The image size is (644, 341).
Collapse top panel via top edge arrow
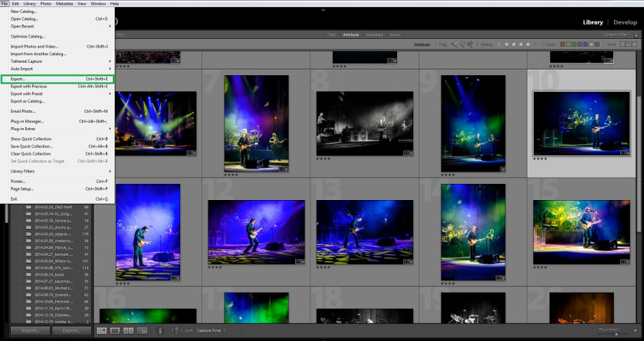point(323,9)
